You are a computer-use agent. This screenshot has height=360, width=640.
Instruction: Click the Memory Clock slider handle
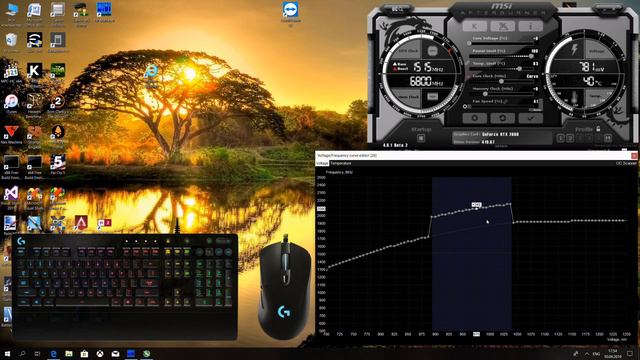click(485, 94)
